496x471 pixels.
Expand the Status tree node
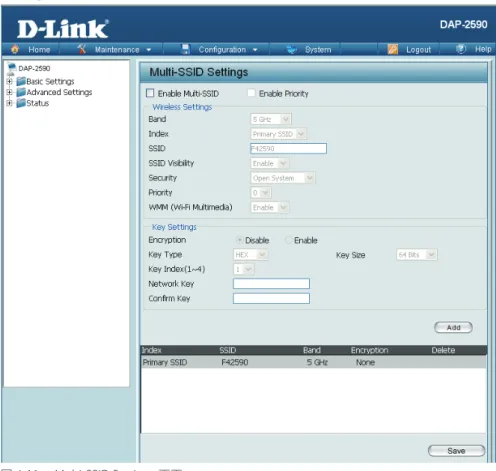pyautogui.click(x=10, y=103)
